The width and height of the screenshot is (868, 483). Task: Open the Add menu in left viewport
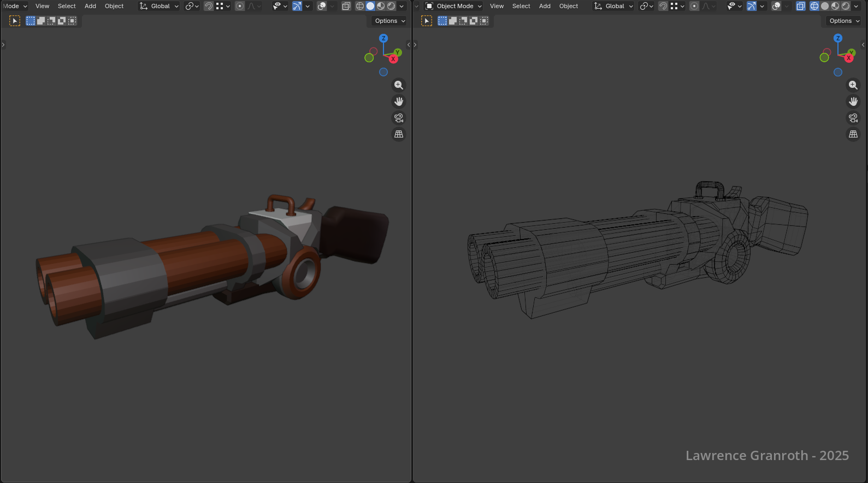tap(90, 6)
